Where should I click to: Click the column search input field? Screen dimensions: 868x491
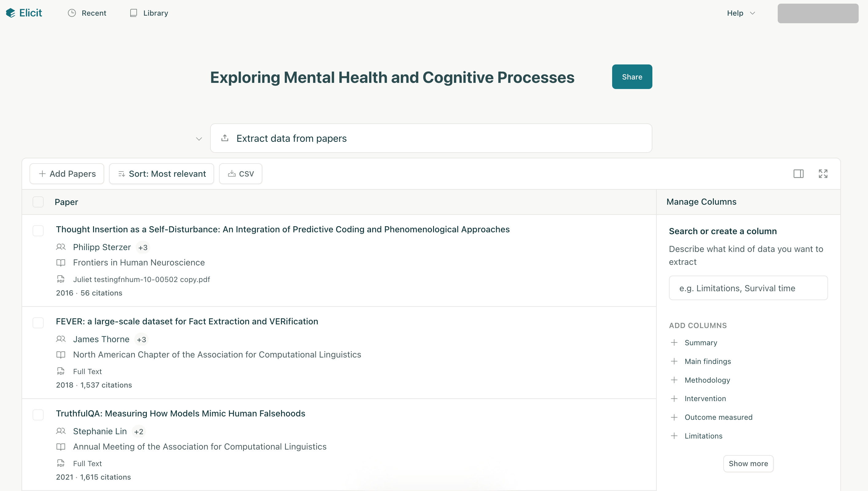[x=748, y=288]
